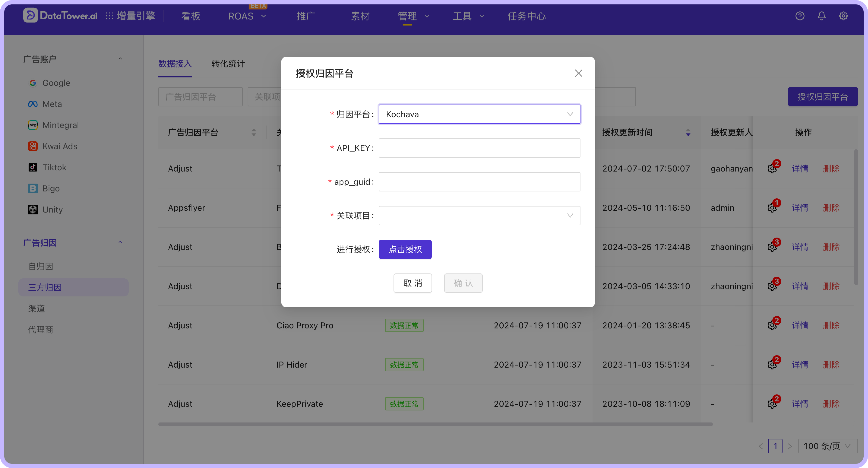Click the DataTower.ai logo
The width and height of the screenshot is (868, 468).
(60, 16)
